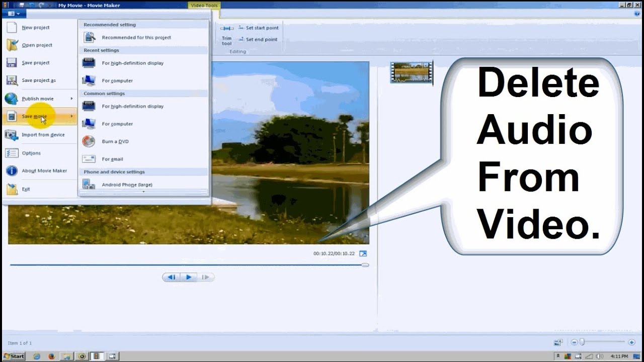The height and width of the screenshot is (362, 644).
Task: Click the Trim tool icon
Action: pyautogui.click(x=227, y=29)
